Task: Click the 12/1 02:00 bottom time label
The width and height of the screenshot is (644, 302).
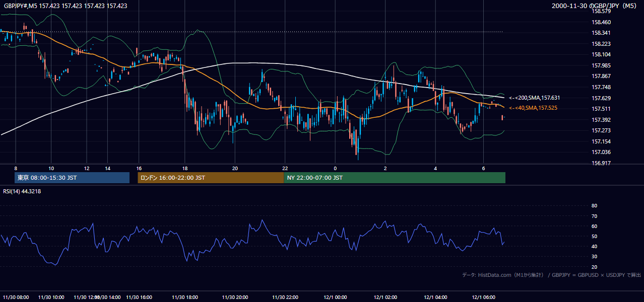Action: (385, 297)
